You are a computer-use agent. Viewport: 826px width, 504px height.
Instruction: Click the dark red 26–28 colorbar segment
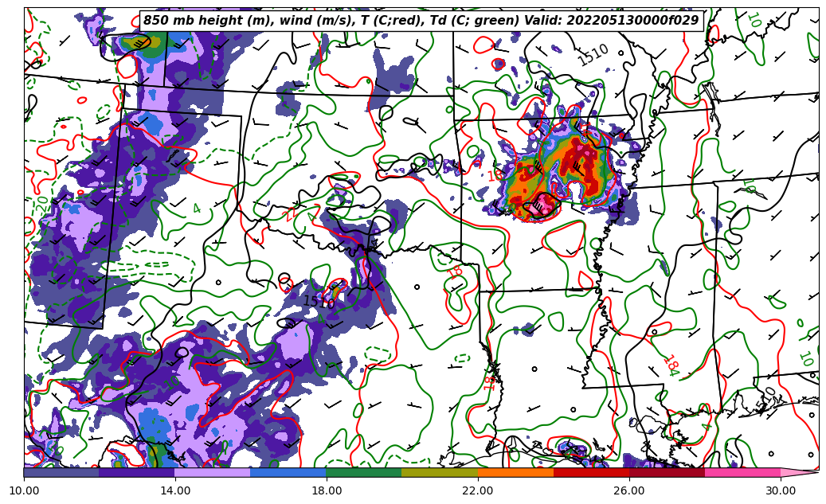667,472
